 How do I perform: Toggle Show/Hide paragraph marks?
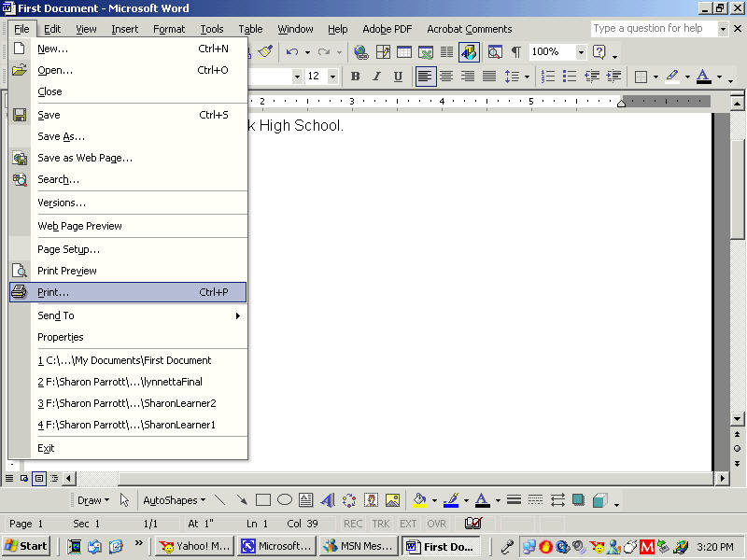516,51
